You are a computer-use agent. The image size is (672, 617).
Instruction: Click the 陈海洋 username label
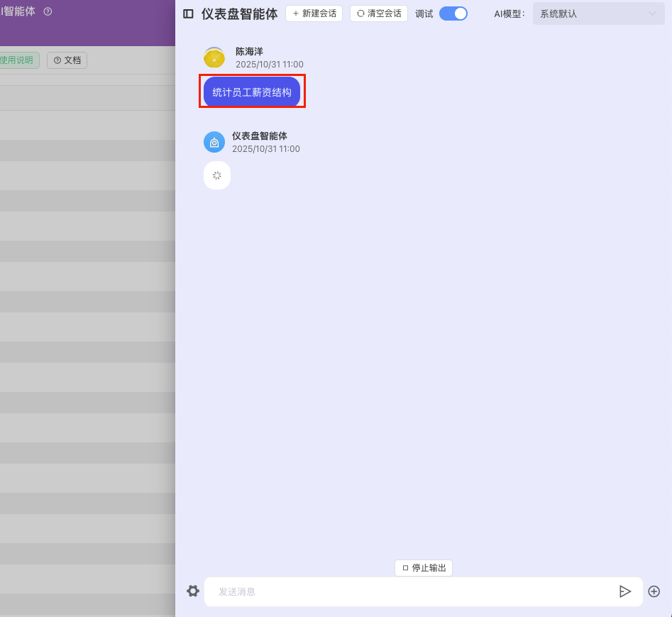tap(249, 52)
